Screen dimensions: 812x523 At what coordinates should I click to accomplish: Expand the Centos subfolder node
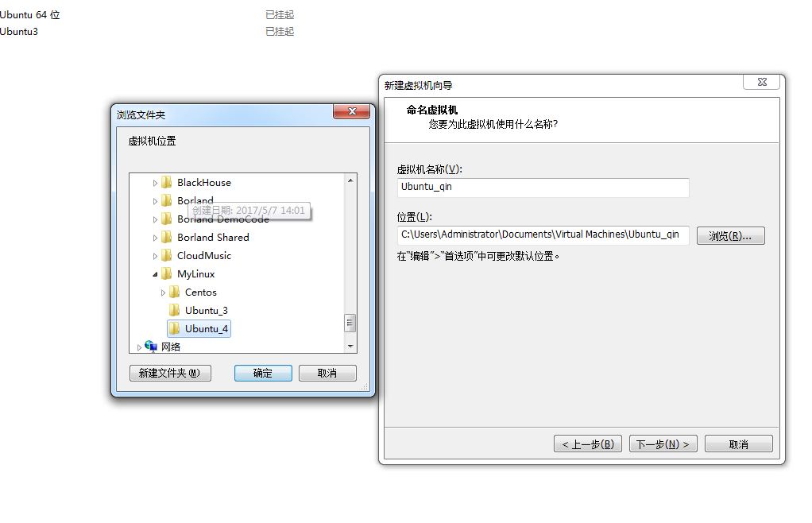coord(163,292)
